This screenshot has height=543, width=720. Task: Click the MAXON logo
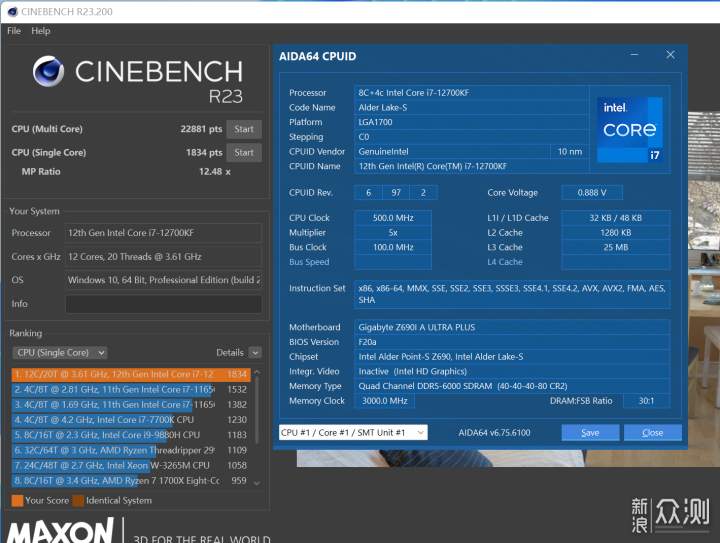[60, 531]
